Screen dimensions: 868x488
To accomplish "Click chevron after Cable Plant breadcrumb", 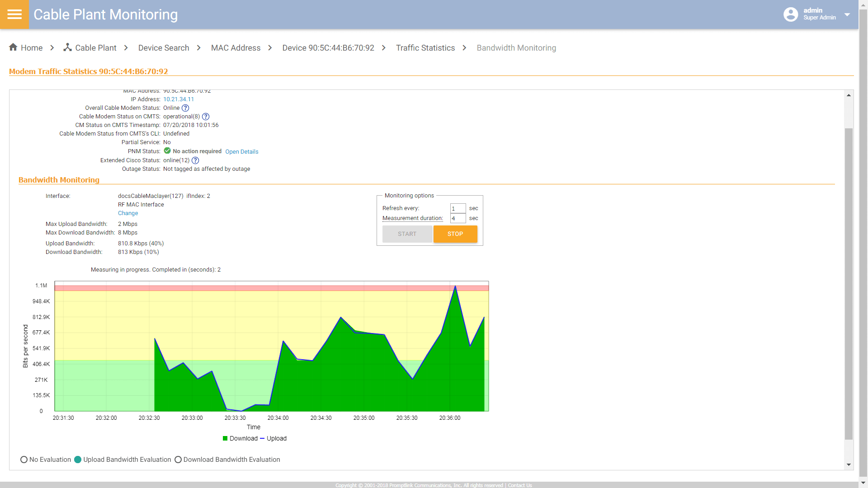I will tap(126, 48).
